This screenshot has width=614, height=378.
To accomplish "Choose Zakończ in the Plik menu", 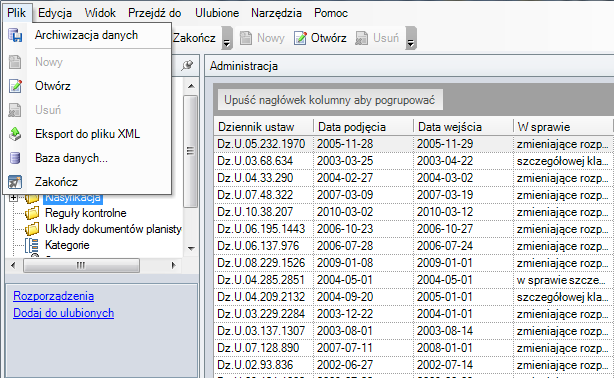I will click(x=87, y=182).
